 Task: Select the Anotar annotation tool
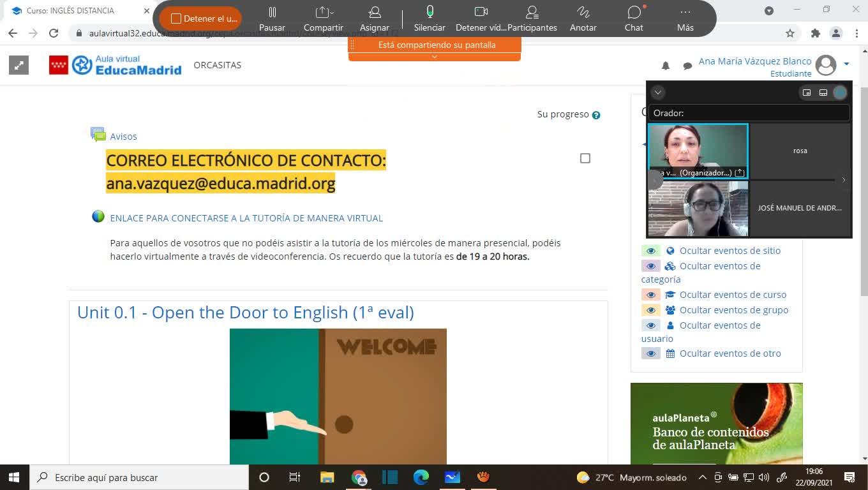click(x=583, y=19)
